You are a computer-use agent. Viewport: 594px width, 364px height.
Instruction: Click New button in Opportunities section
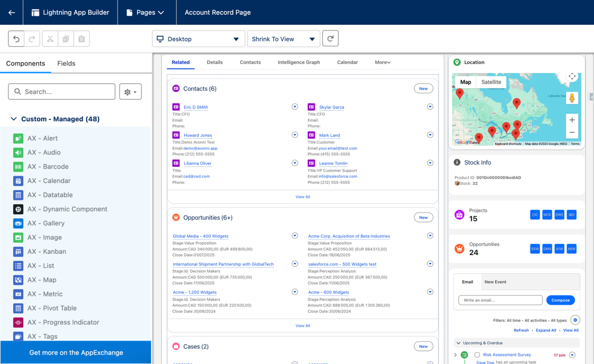pyautogui.click(x=424, y=218)
